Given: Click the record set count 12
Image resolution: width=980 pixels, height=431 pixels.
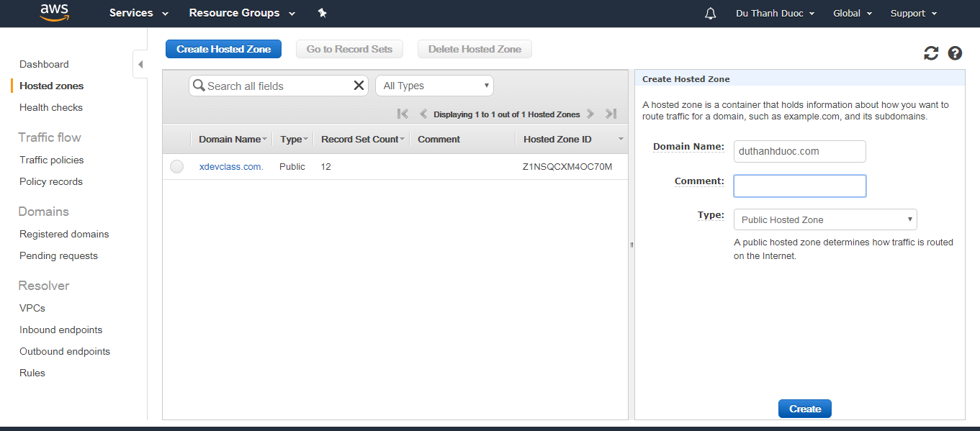Looking at the screenshot, I should point(326,166).
